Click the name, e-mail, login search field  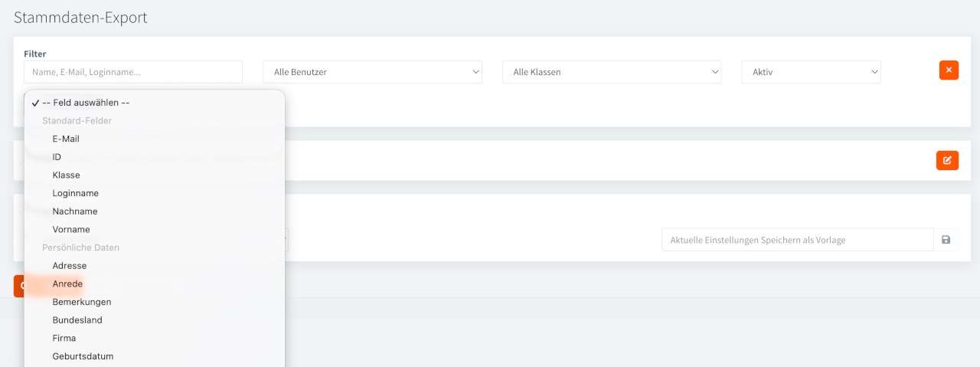(133, 72)
